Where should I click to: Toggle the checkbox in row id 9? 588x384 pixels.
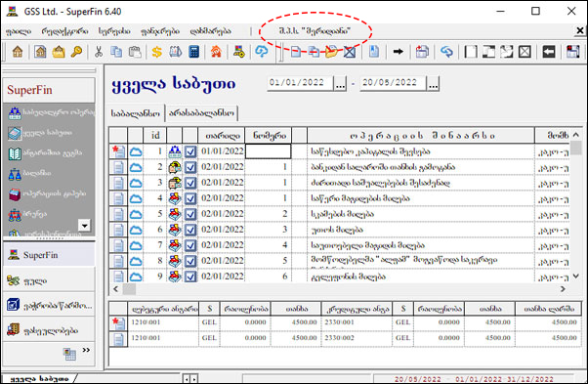[x=190, y=277]
